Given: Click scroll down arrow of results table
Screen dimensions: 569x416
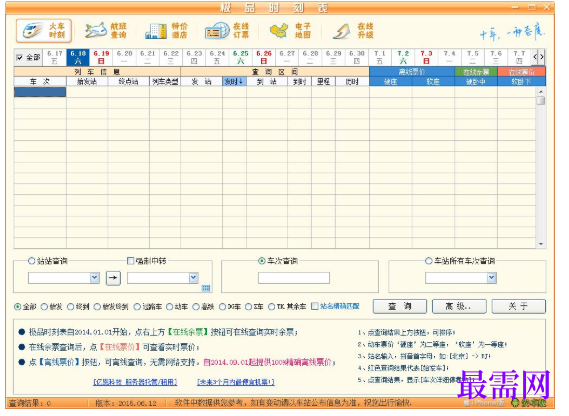Looking at the screenshot, I should (541, 244).
